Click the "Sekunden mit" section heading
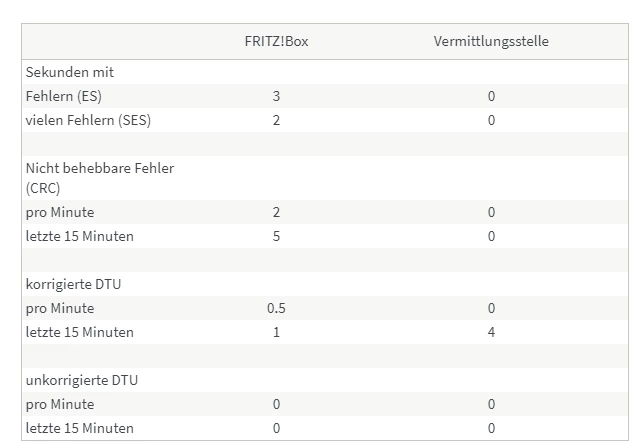Viewport: 636px width, 448px height. (x=70, y=72)
